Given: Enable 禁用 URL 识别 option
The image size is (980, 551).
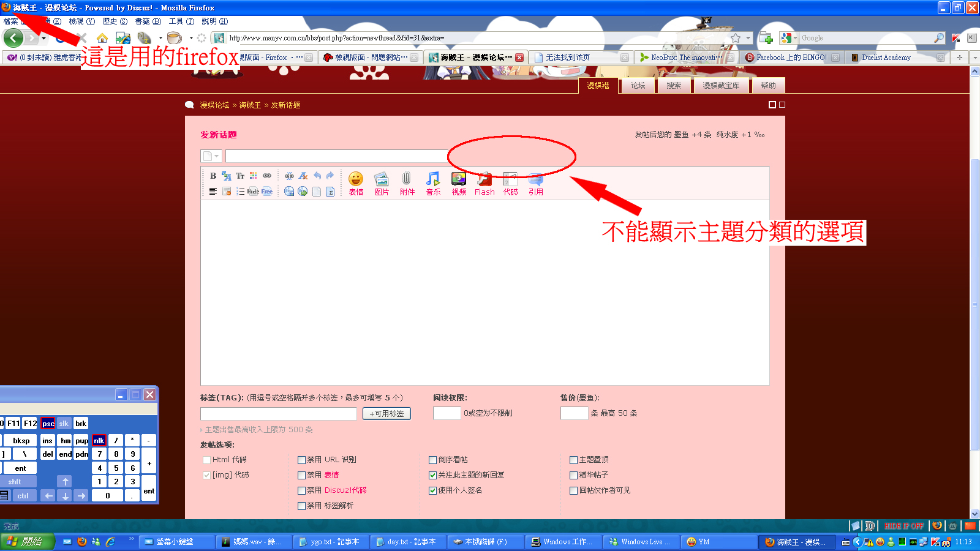Looking at the screenshot, I should [x=301, y=460].
